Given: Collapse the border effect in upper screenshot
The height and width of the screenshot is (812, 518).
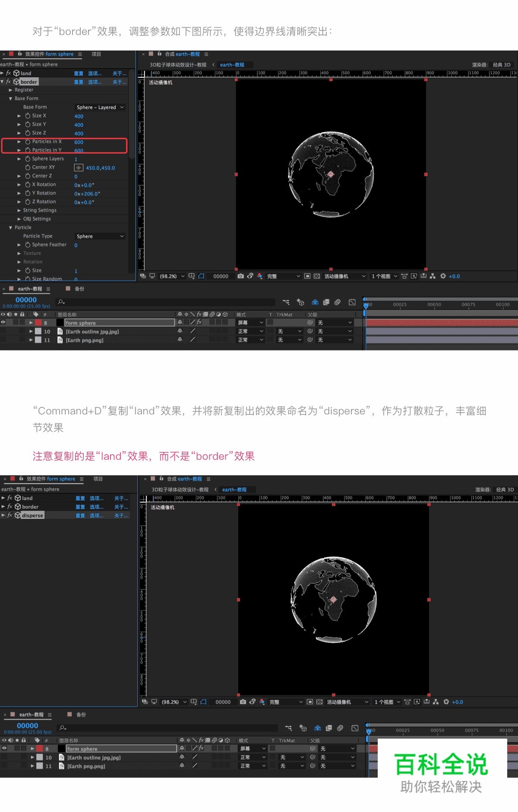Looking at the screenshot, I should pyautogui.click(x=2, y=82).
